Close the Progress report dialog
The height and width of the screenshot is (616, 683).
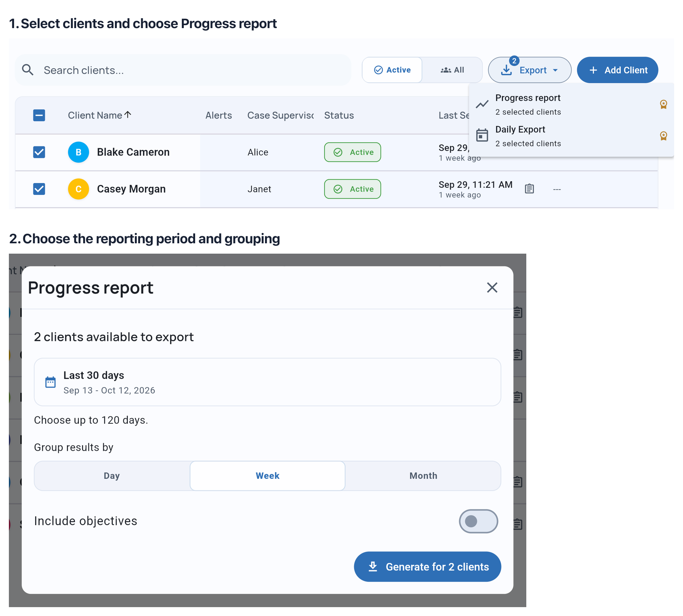coord(492,287)
